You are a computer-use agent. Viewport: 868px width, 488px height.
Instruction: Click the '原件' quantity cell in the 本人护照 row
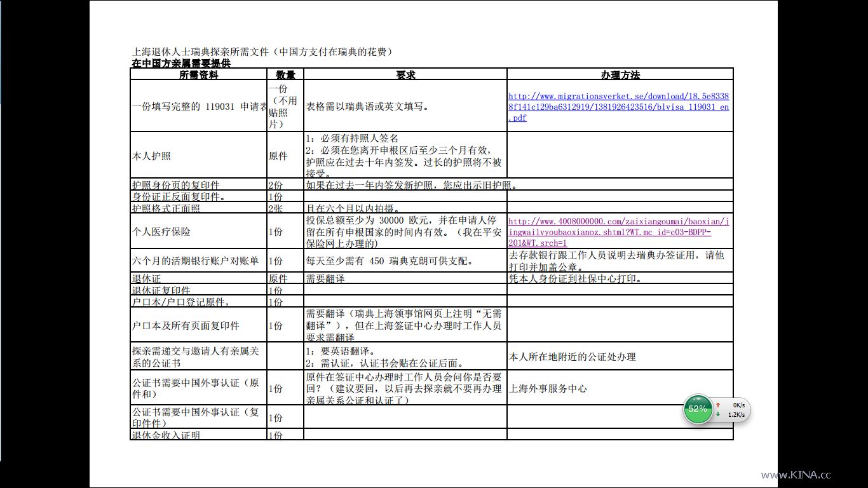pyautogui.click(x=285, y=156)
